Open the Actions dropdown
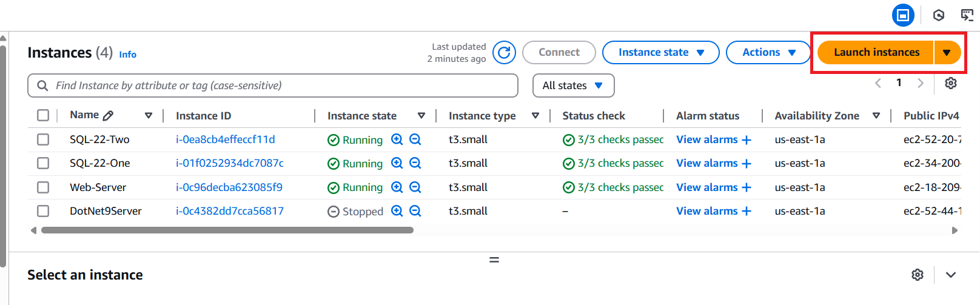980x305 pixels. click(768, 52)
